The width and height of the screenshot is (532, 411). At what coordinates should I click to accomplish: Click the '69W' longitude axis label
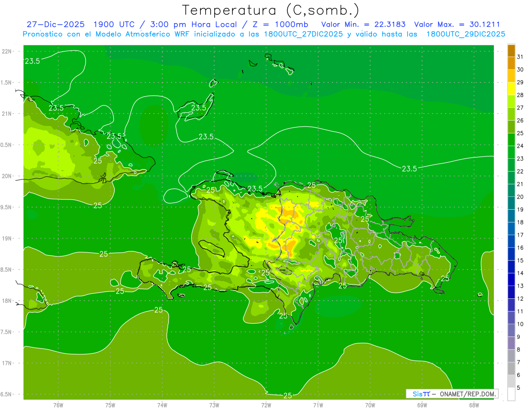coord(422,405)
